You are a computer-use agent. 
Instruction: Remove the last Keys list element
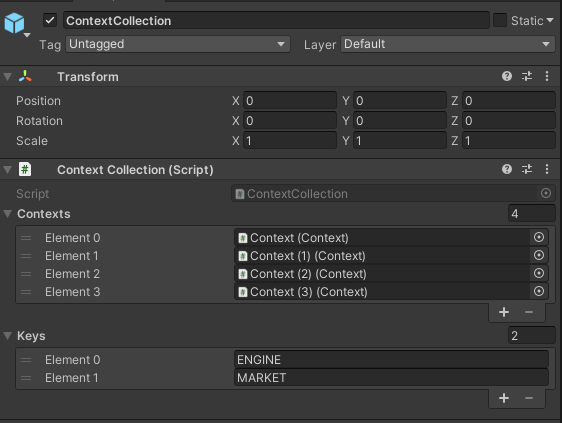coord(529,398)
